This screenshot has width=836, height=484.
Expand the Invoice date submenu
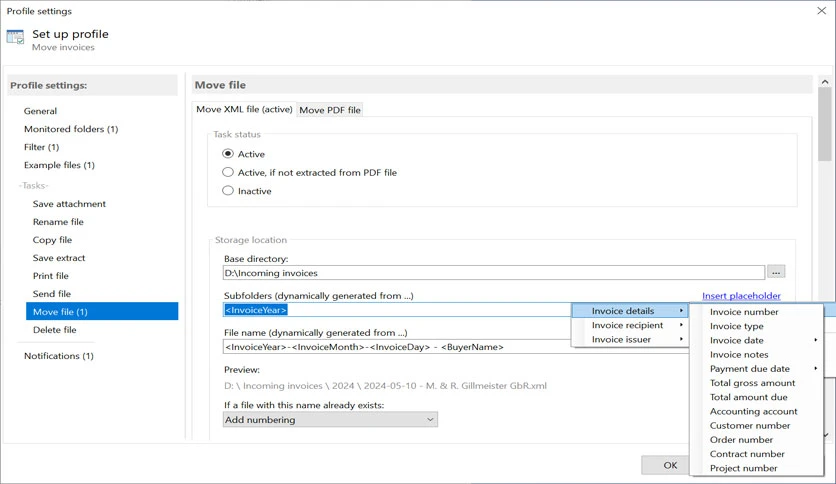757,340
